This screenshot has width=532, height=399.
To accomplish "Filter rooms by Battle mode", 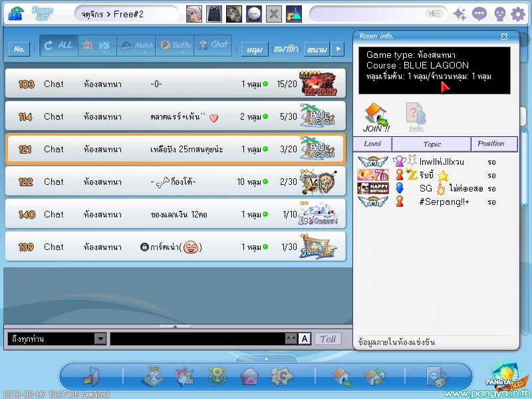I will [175, 45].
